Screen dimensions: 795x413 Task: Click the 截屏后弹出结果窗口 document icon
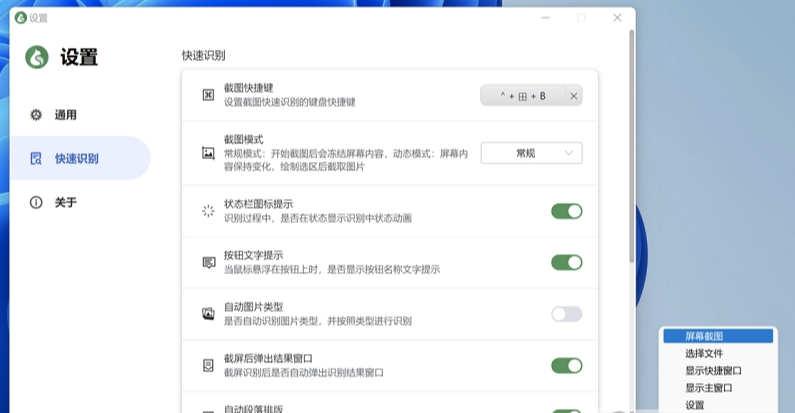(208, 365)
